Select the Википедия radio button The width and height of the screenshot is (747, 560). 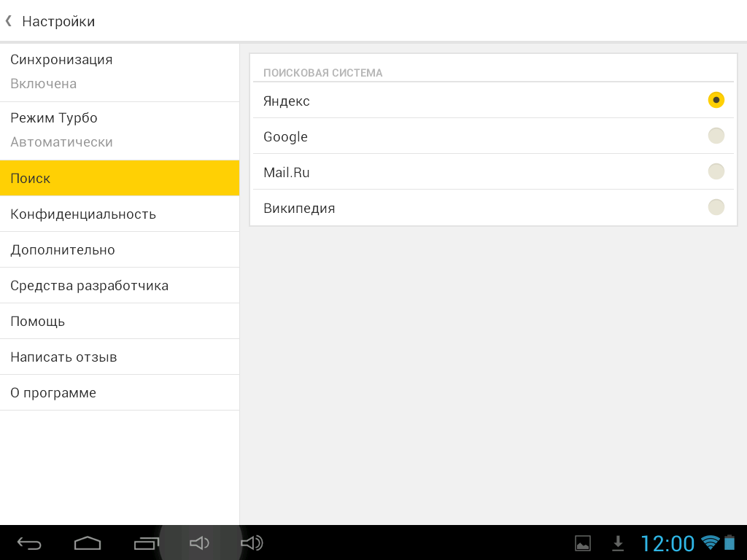click(716, 207)
